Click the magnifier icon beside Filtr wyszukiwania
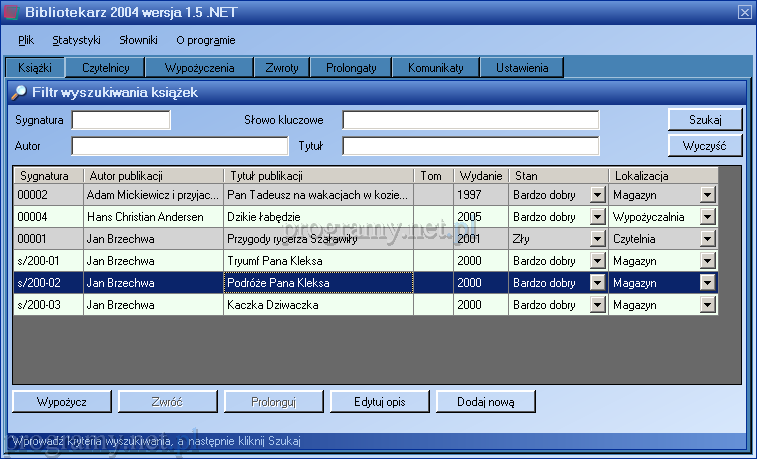This screenshot has width=757, height=459. coord(18,93)
